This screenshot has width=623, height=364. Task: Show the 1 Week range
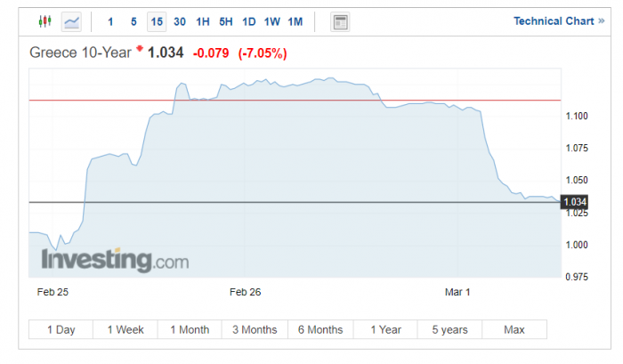point(125,330)
